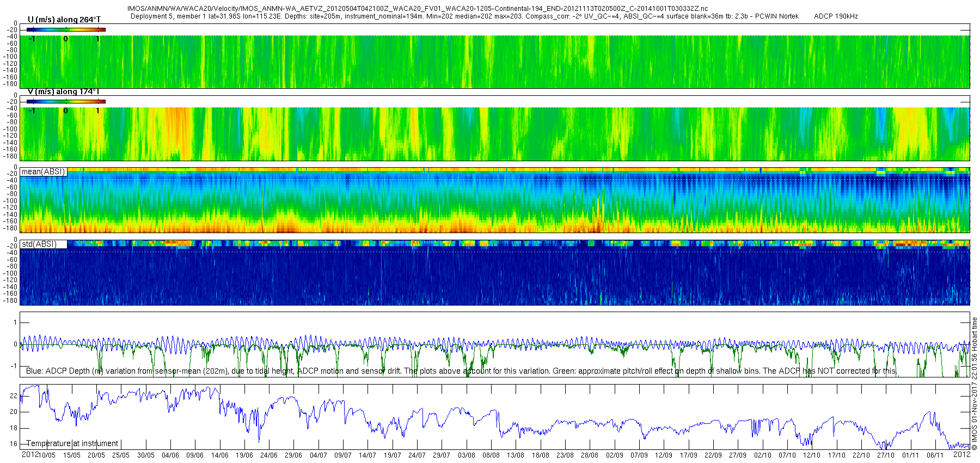Click the 'Temperature at instrument' label
980x463 pixels.
tap(72, 443)
